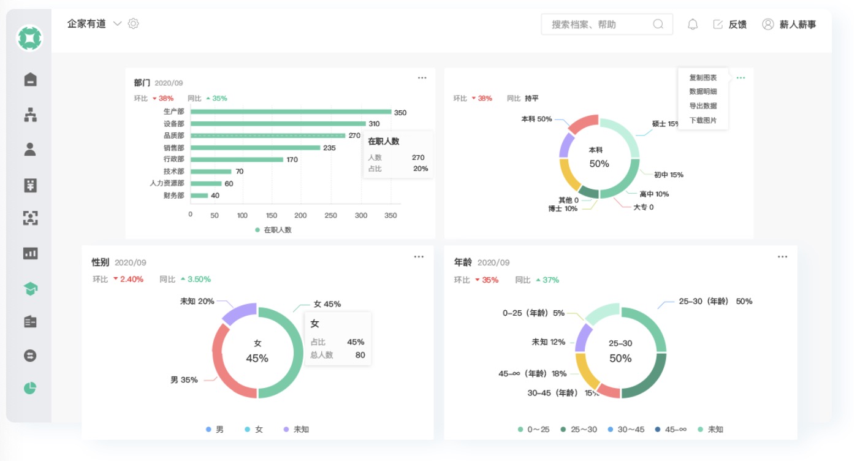Image resolution: width=868 pixels, height=461 pixels.
Task: Choose 导出数据 from the chart menu
Action: [703, 106]
